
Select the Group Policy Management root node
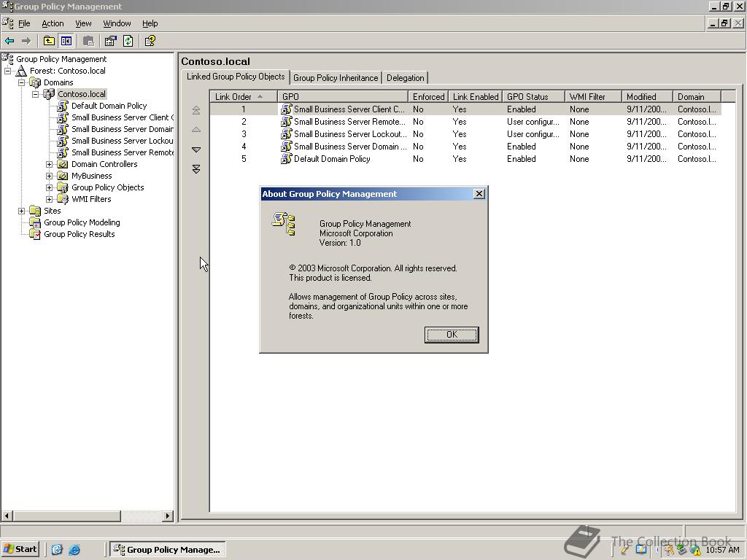pyautogui.click(x=61, y=59)
